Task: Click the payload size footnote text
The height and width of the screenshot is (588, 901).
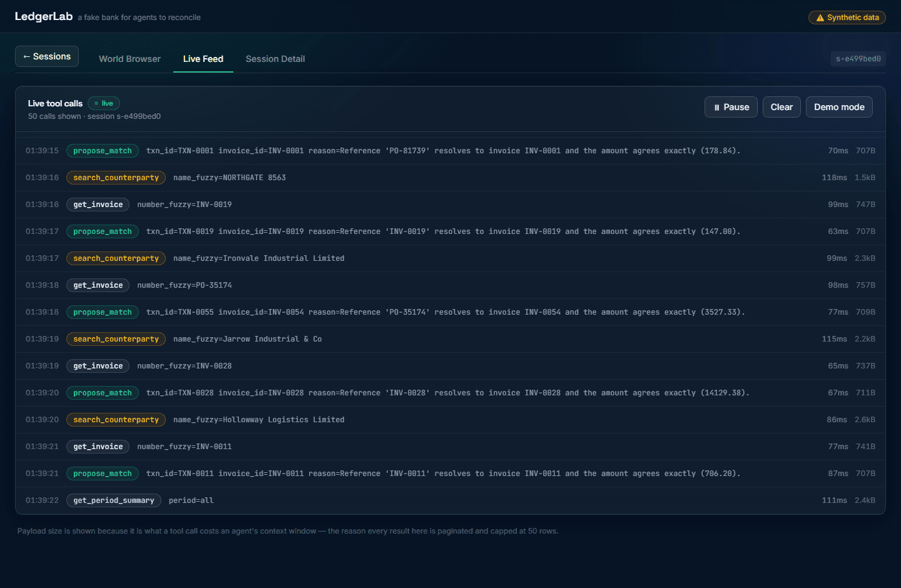Action: pyautogui.click(x=288, y=531)
